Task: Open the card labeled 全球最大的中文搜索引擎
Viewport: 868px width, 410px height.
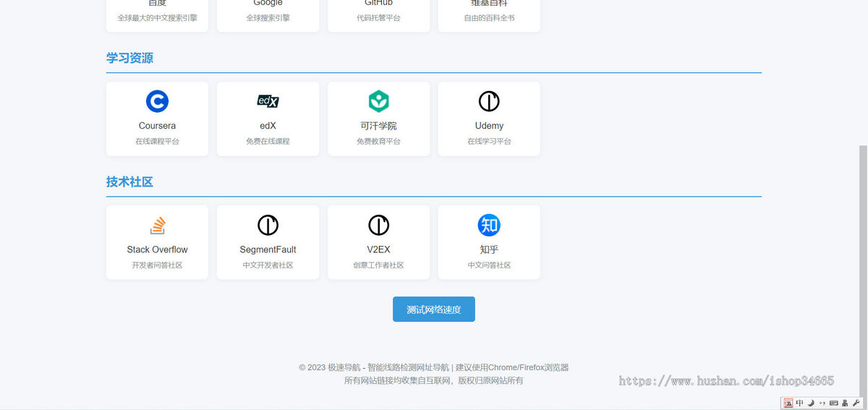Action: [157, 16]
